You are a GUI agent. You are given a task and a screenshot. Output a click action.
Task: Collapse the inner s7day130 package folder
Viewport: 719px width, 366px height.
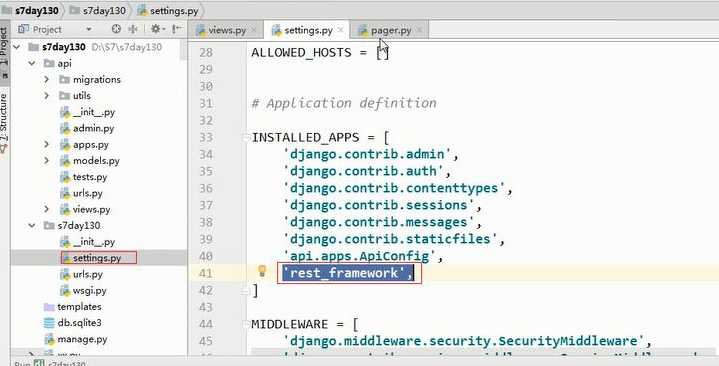[32, 225]
